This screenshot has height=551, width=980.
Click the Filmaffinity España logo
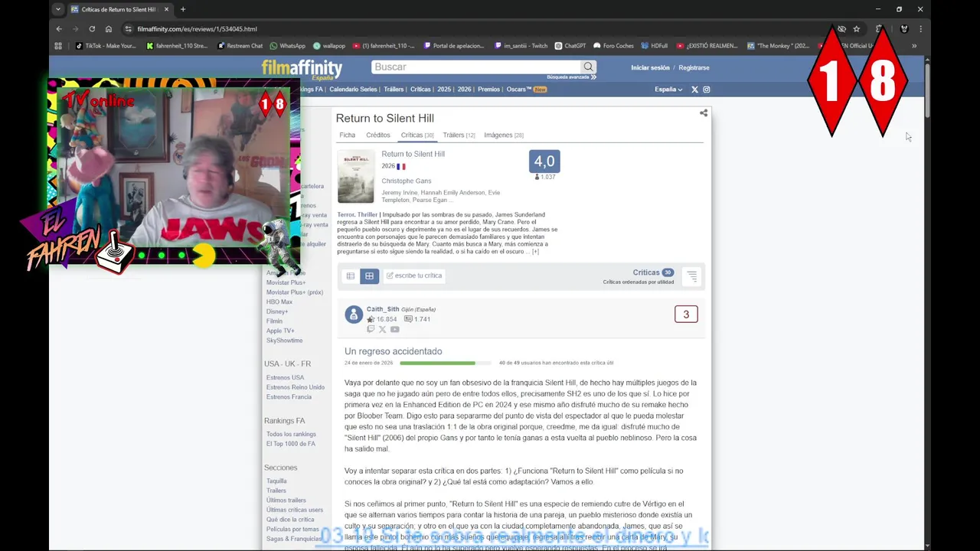click(302, 70)
